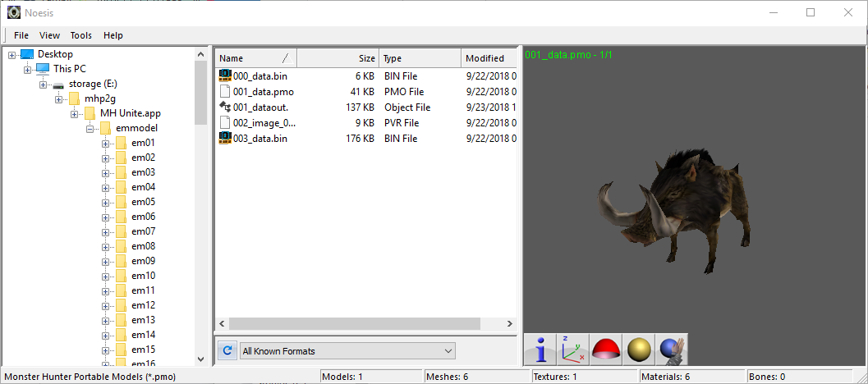
Task: Click the Meshes: 6 status entry
Action: (x=448, y=377)
